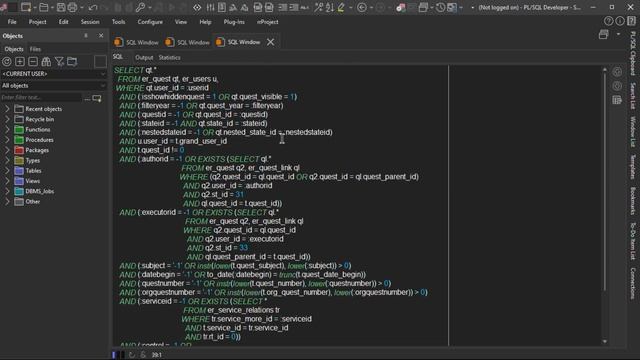Screen dimensions: 640x360
Task: Open the Help menu
Action: tap(205, 22)
